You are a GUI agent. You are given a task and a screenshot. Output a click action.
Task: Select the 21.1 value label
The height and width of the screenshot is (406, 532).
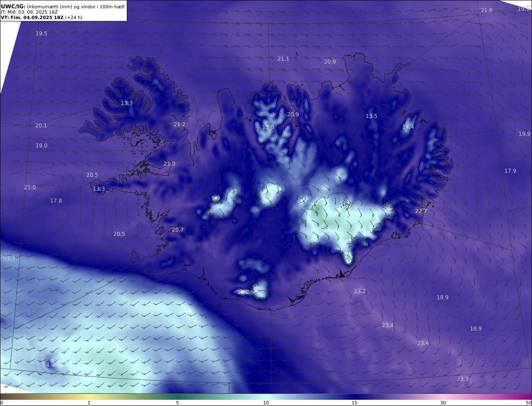point(283,59)
